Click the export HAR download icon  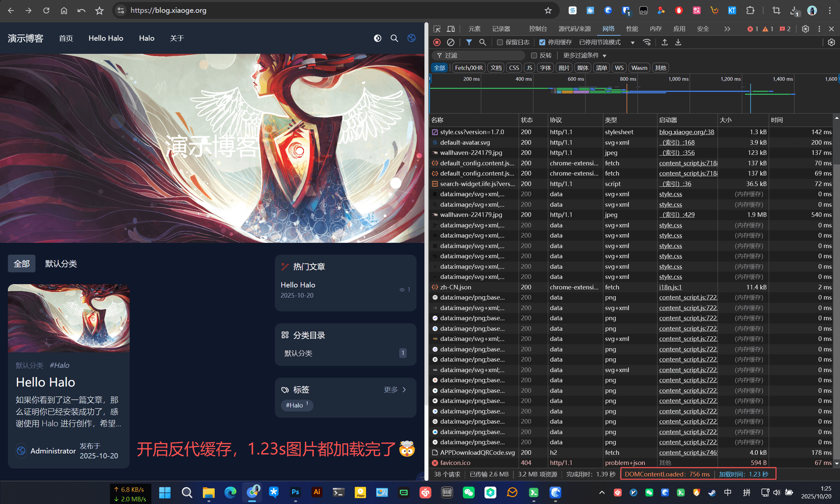point(678,42)
